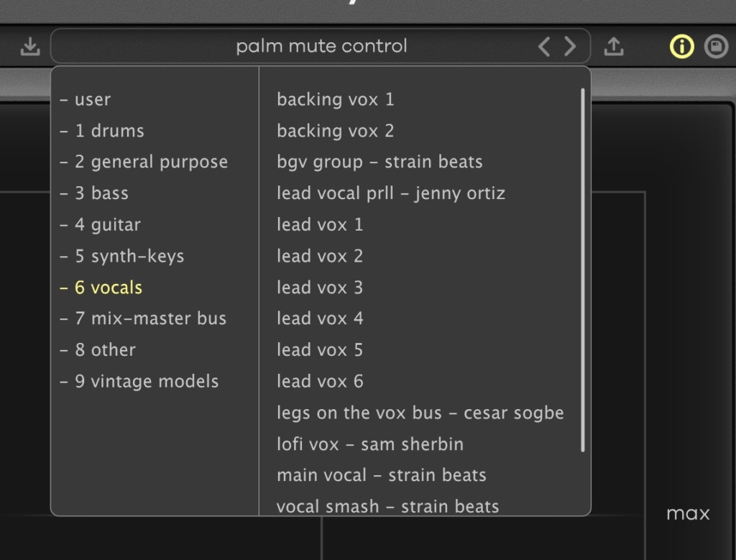Select the user preset folder
The height and width of the screenshot is (560, 736).
coord(92,100)
